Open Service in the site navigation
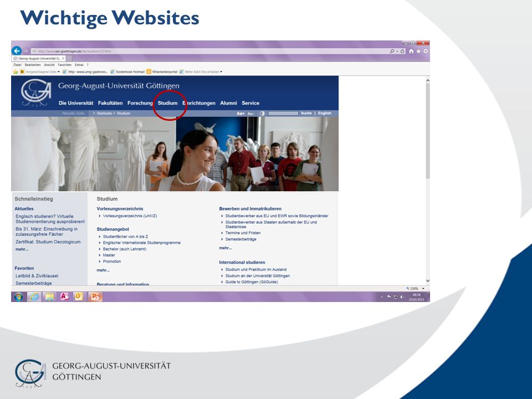 (250, 103)
